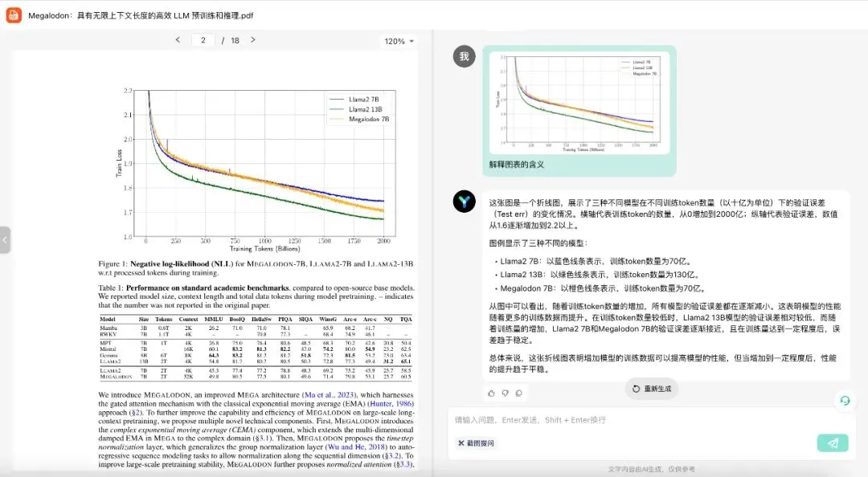This screenshot has width=868, height=477.
Task: Click the thumbs up icon
Action: pyautogui.click(x=491, y=393)
